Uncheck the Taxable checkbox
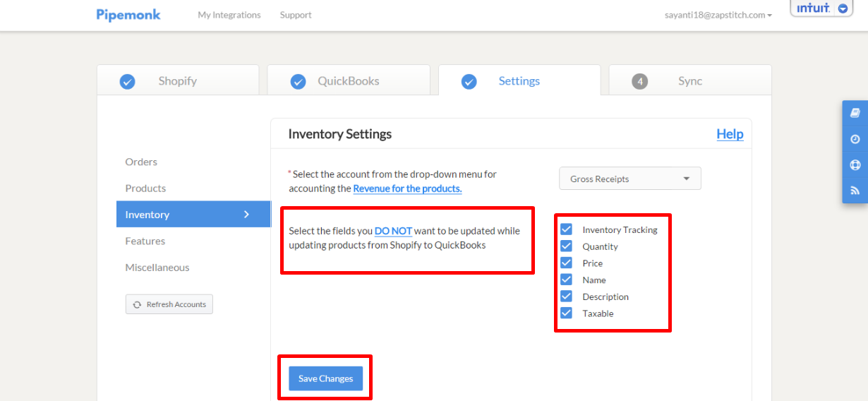The width and height of the screenshot is (868, 401). pos(566,313)
